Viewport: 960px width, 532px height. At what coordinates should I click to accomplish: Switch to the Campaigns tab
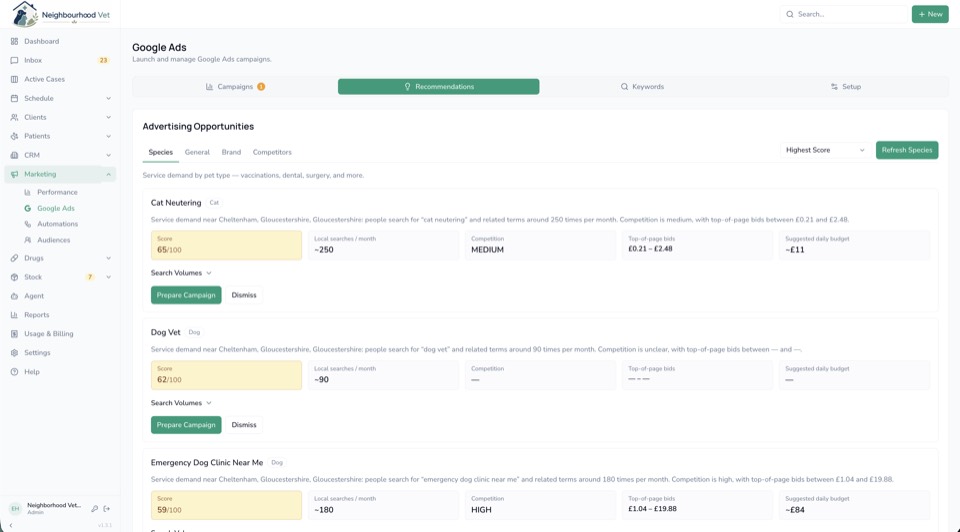coord(235,86)
